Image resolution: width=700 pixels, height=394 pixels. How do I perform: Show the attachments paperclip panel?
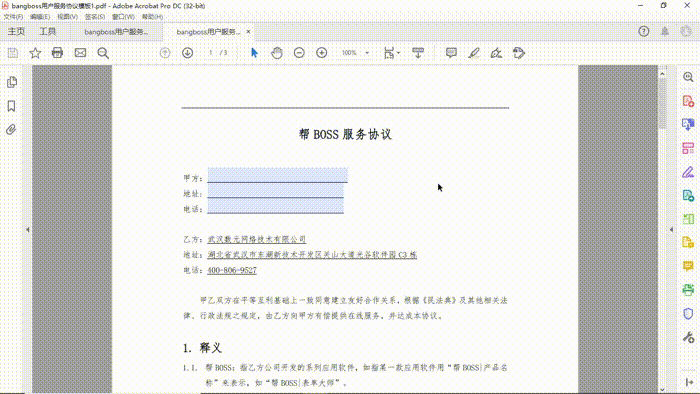pos(12,129)
